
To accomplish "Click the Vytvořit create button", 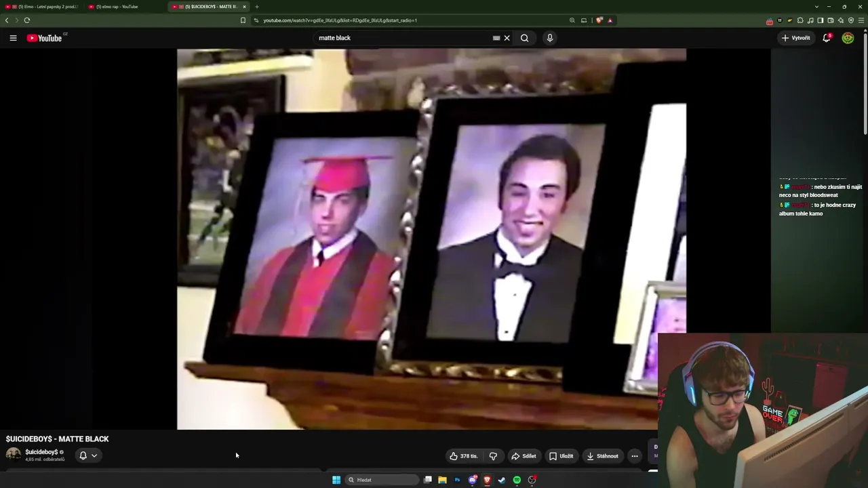I will tap(796, 38).
